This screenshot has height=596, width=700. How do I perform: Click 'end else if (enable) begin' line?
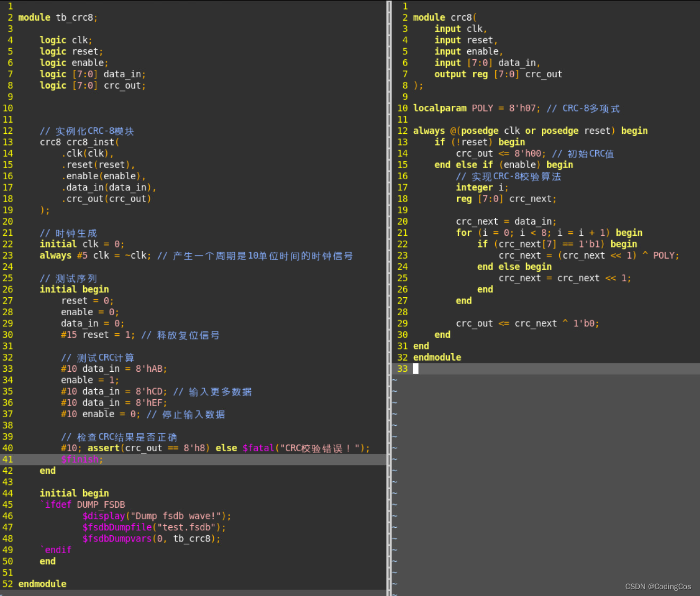[x=504, y=165]
